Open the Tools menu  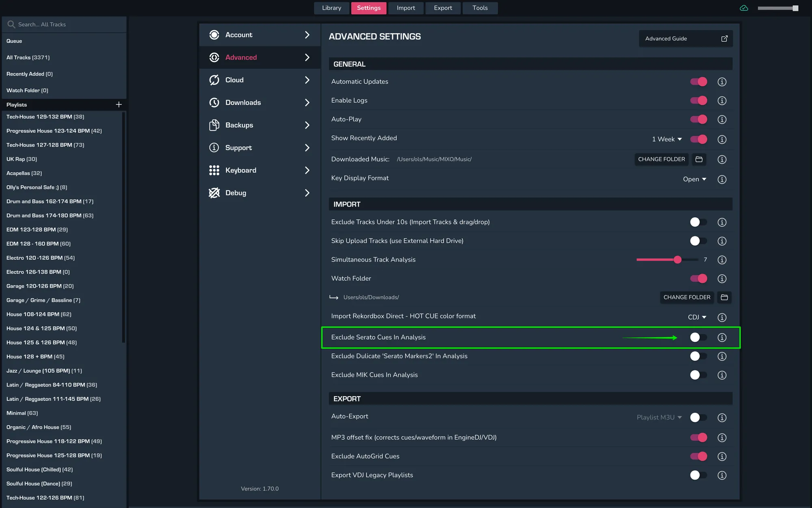click(x=480, y=8)
